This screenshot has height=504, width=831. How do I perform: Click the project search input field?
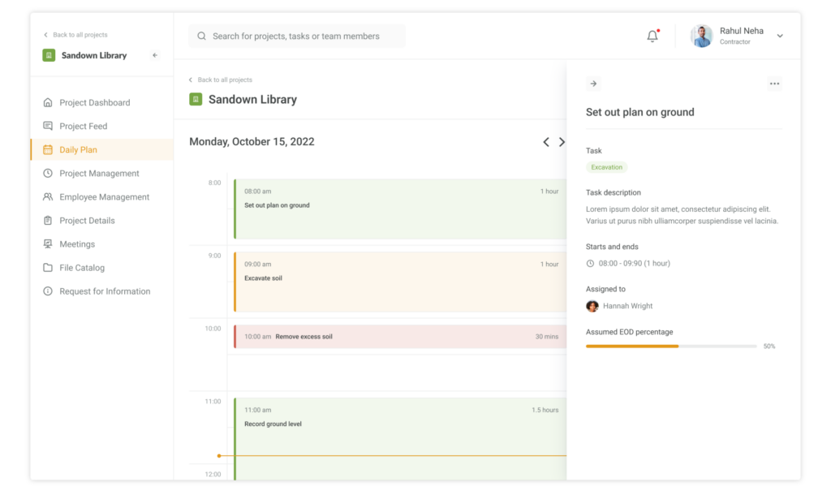(x=297, y=37)
